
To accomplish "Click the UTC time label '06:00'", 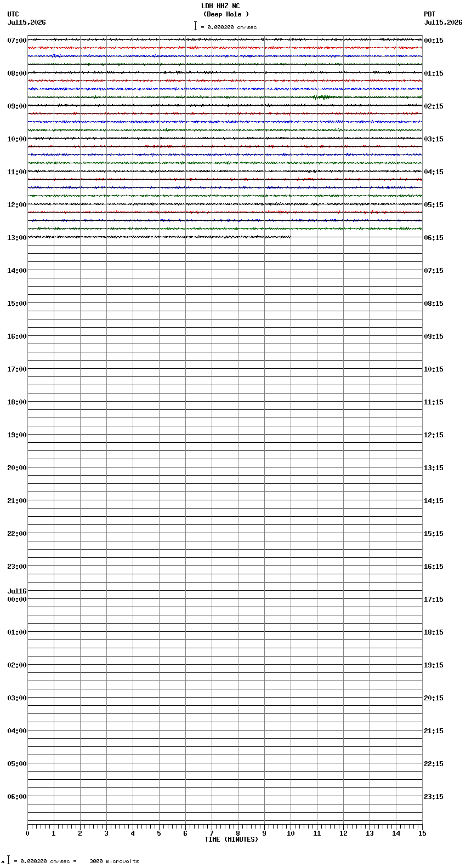I will click(17, 797).
